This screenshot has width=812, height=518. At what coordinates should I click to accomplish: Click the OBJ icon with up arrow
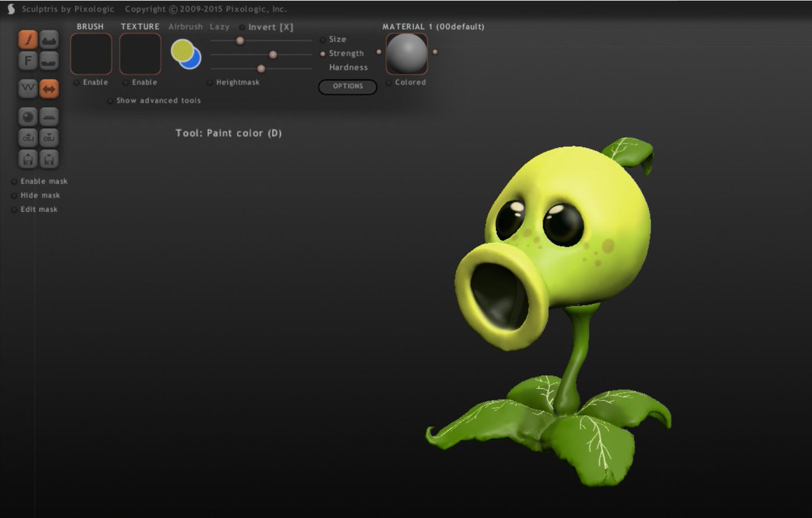coord(28,137)
